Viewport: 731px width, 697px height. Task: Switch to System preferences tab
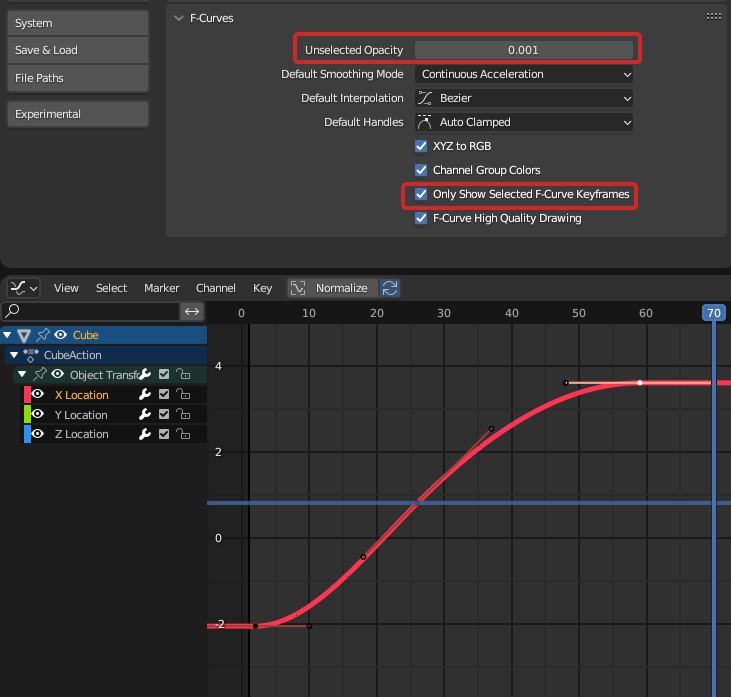coord(78,23)
